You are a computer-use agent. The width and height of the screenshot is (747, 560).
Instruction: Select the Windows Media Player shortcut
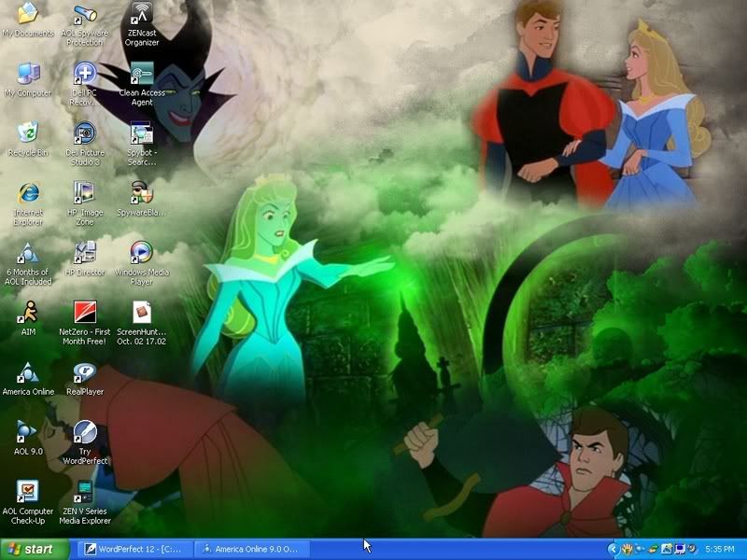[141, 253]
